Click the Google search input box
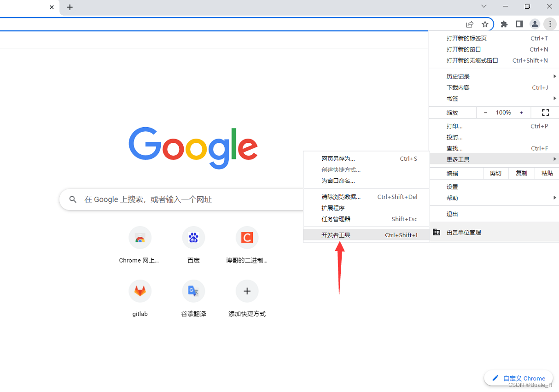Image resolution: width=559 pixels, height=392 pixels. (x=182, y=199)
